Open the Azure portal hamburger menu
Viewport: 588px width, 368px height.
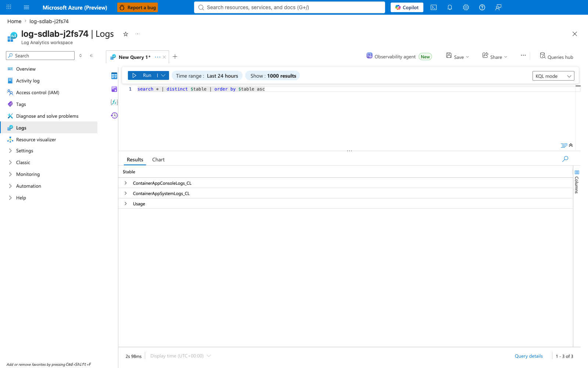click(x=26, y=7)
